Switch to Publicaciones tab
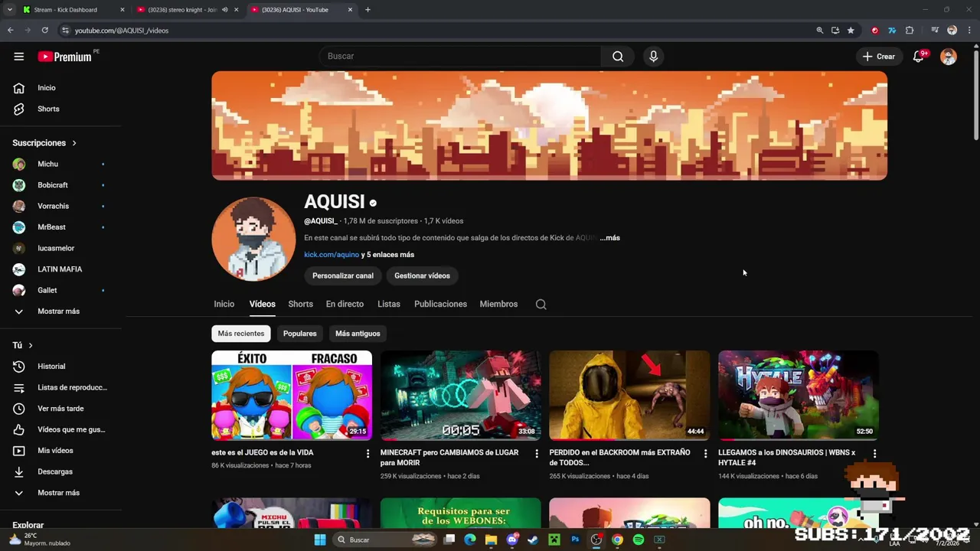Viewport: 980px width, 551px height. [440, 304]
